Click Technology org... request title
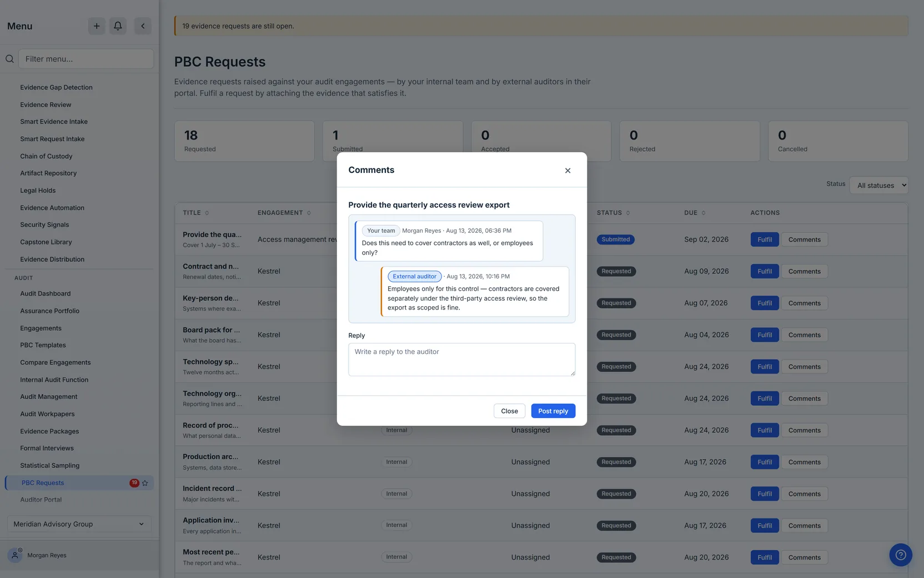 click(212, 393)
